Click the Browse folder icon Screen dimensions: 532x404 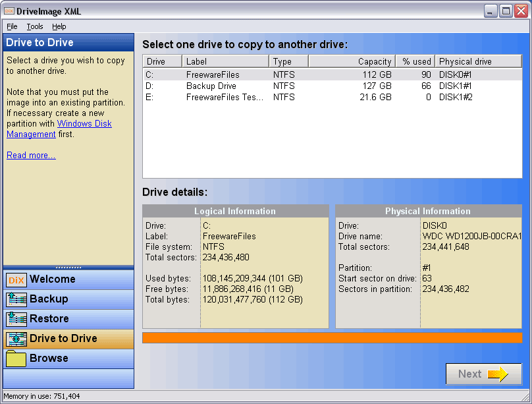click(16, 359)
